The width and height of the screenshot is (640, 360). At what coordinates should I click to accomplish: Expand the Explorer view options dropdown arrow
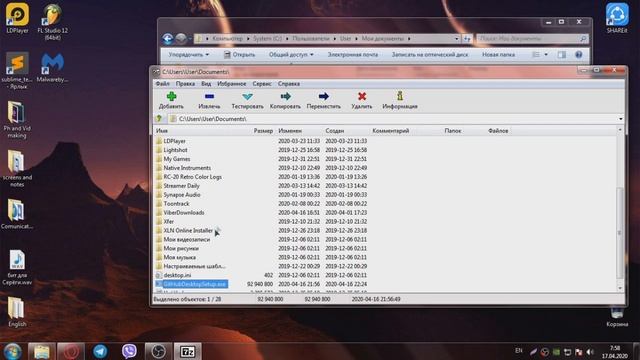546,55
